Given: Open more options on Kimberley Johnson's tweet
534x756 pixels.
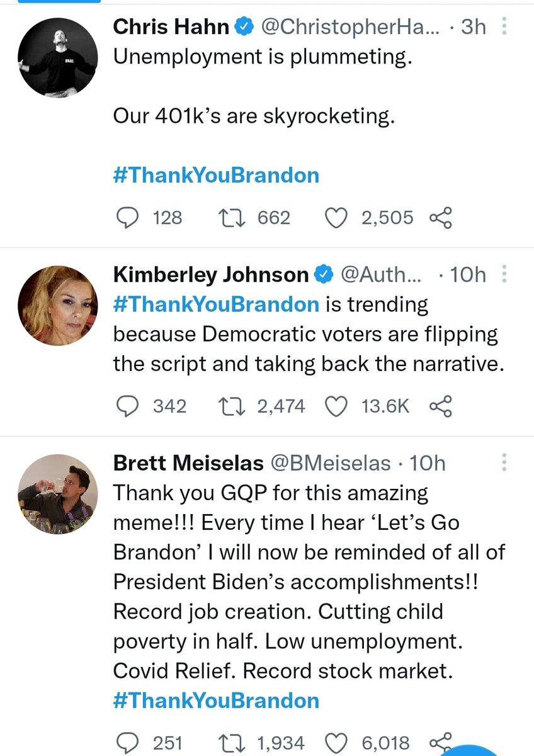Looking at the screenshot, I should [503, 275].
